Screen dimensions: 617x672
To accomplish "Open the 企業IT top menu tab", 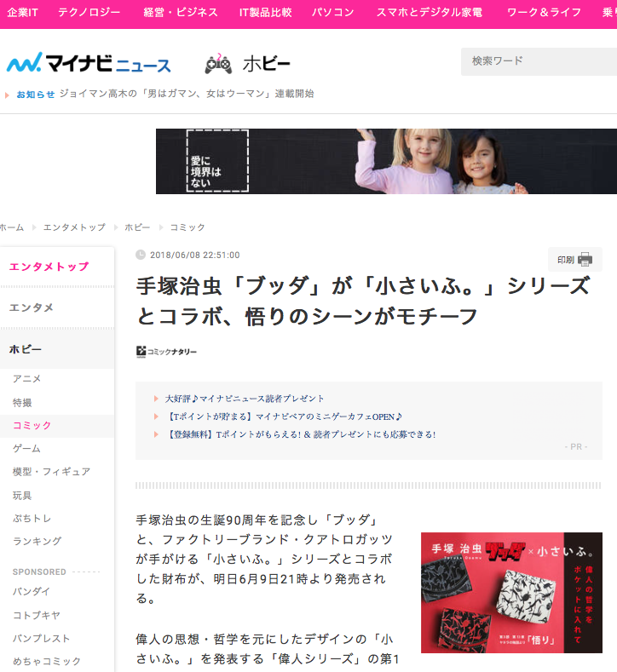I will 24,13.
